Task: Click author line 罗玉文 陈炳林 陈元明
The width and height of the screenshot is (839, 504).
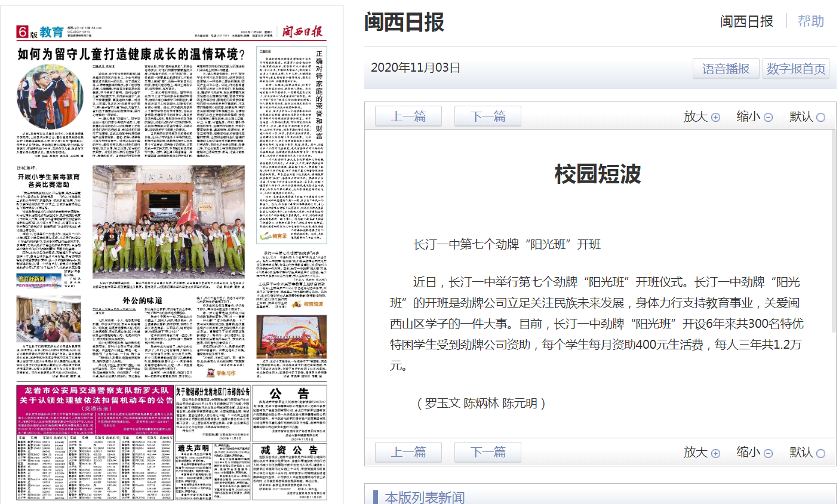Action: (481, 403)
